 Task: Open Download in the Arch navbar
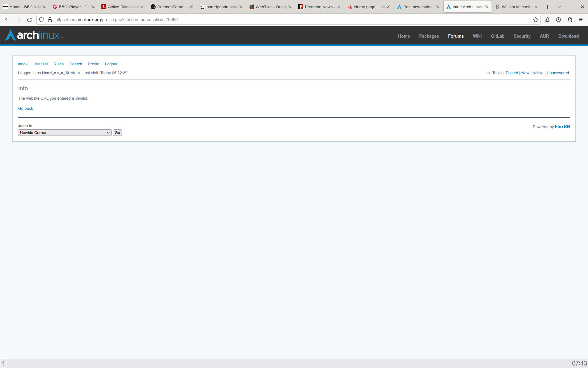(568, 36)
